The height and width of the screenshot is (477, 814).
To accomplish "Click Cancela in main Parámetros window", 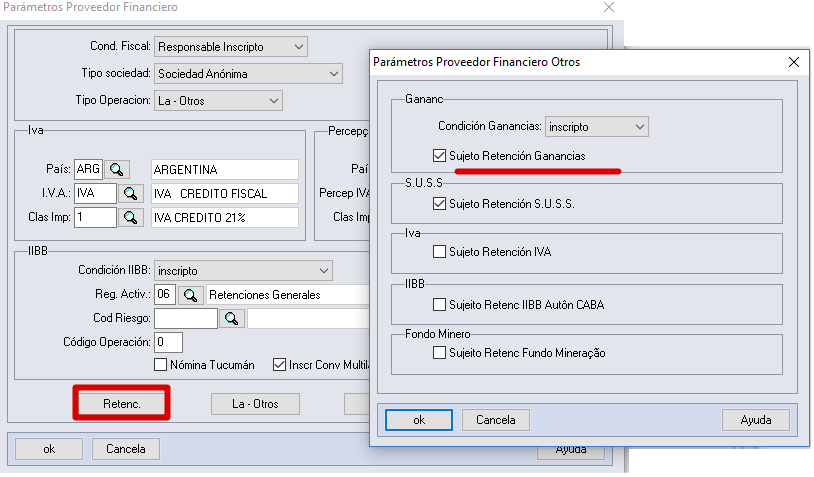I will point(126,449).
